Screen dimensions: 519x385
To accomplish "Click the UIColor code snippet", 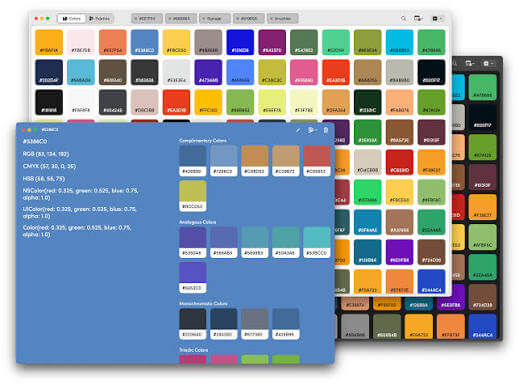I will coord(79,212).
